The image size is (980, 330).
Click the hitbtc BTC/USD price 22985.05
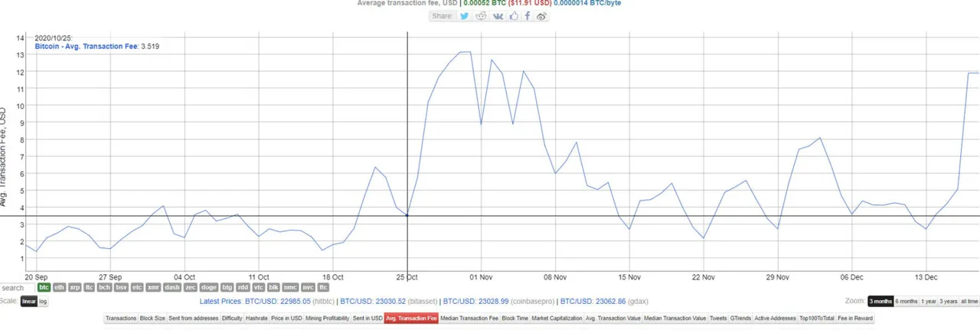(278, 302)
